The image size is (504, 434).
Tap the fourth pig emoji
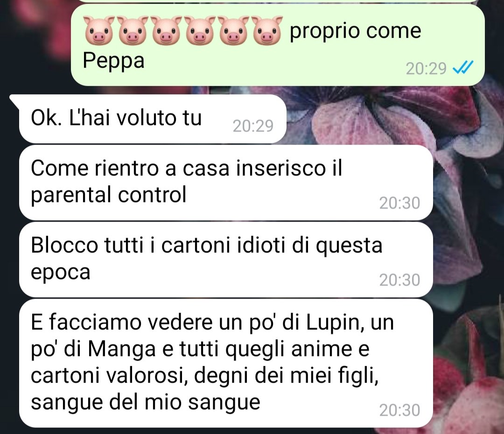(199, 30)
